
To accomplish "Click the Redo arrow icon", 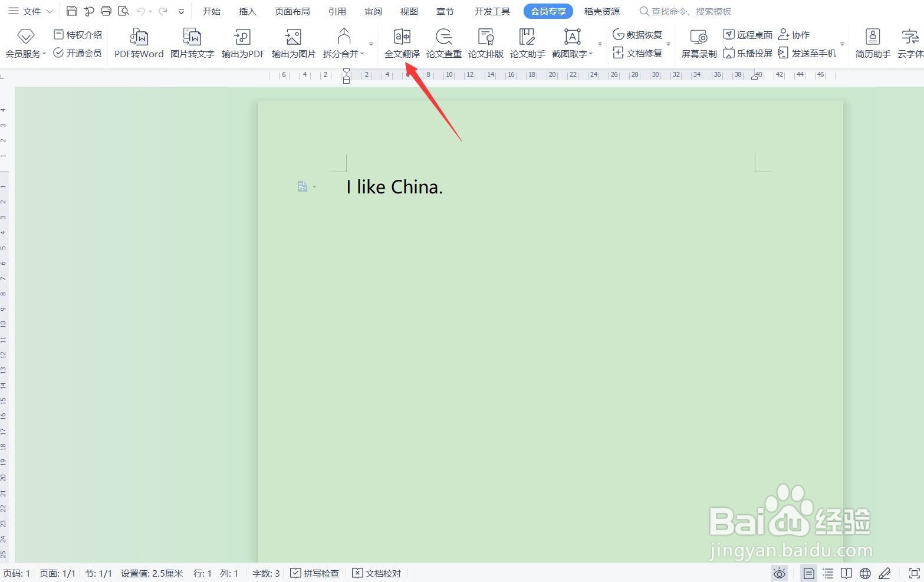I will (x=163, y=11).
